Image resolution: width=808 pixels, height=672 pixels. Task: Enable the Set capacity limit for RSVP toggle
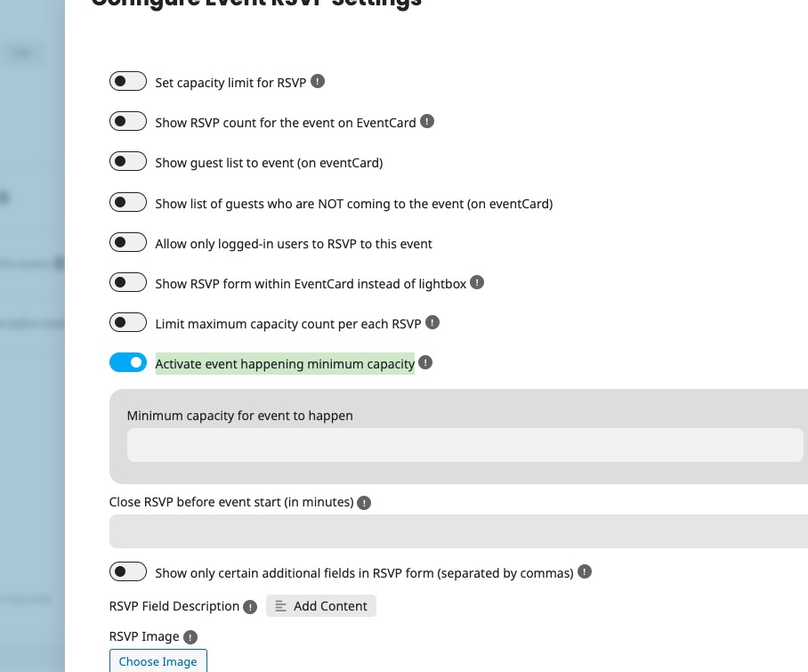[128, 81]
